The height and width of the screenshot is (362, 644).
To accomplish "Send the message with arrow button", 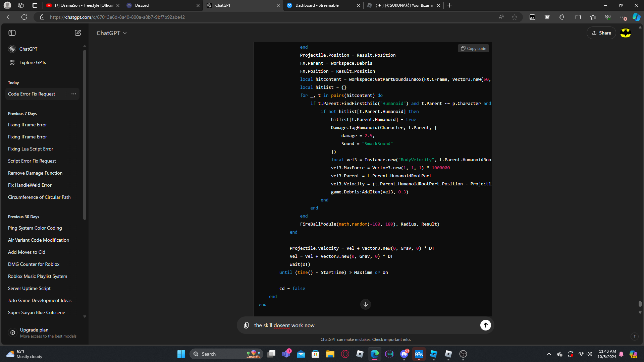I will tap(485, 325).
